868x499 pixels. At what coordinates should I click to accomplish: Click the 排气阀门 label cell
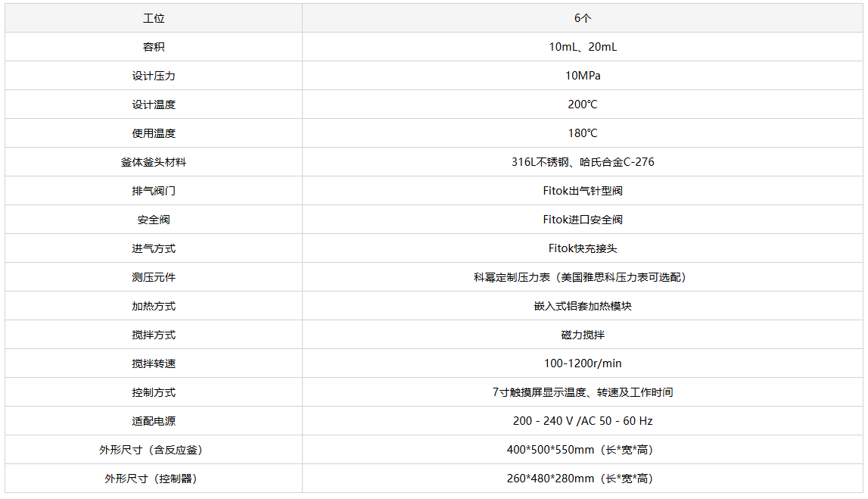click(x=154, y=191)
